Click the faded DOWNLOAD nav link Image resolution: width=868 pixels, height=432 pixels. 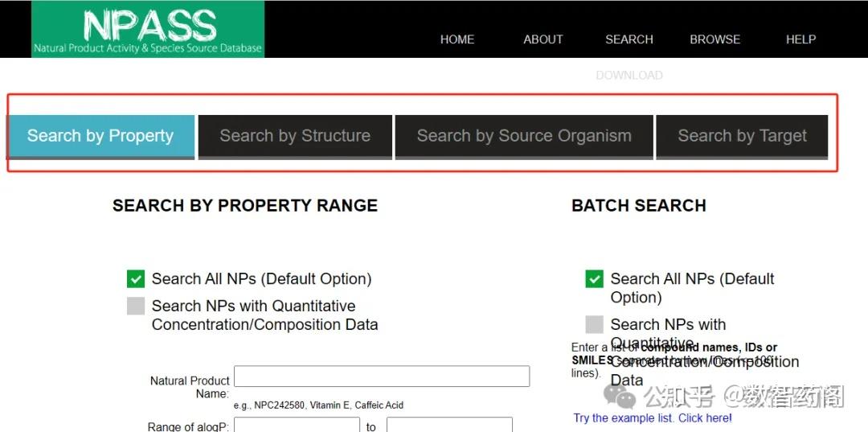pyautogui.click(x=629, y=76)
